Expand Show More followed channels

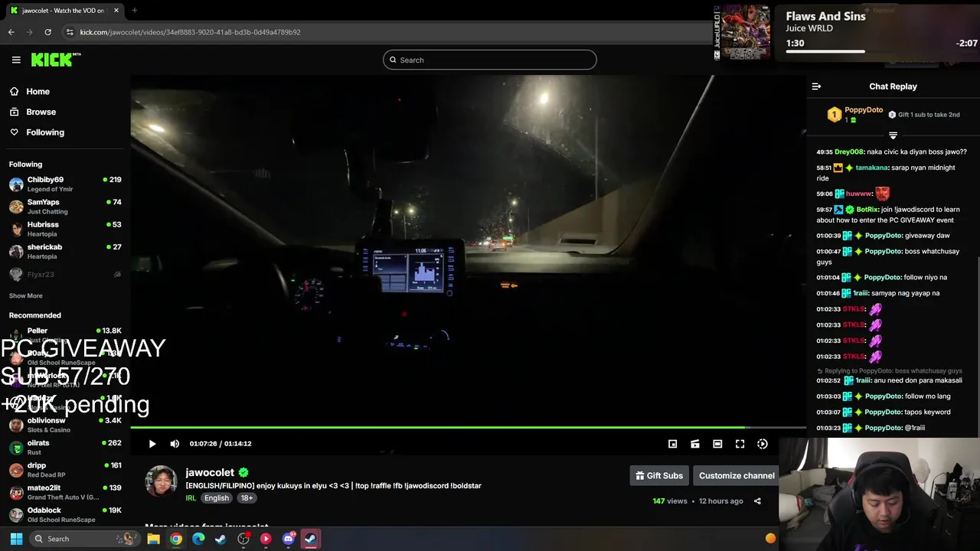pos(25,295)
